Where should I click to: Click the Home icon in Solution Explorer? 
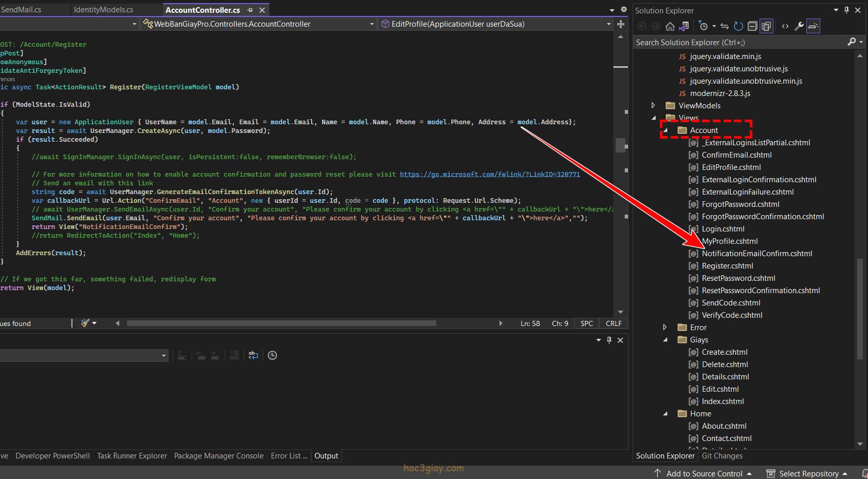670,26
